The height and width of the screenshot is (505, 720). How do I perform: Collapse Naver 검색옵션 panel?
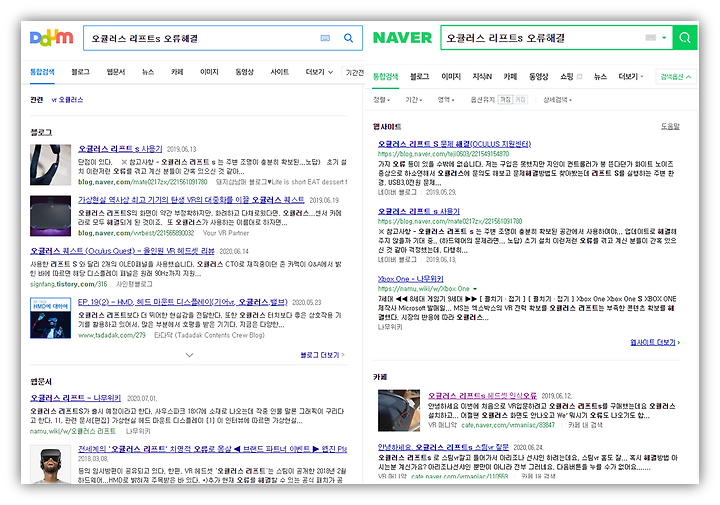coord(676,77)
